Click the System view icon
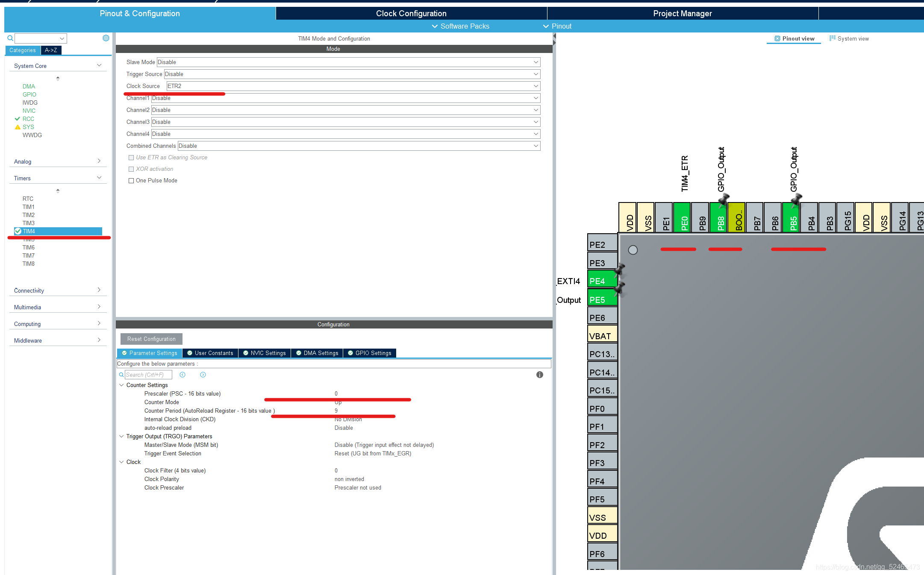The image size is (924, 575). point(832,38)
